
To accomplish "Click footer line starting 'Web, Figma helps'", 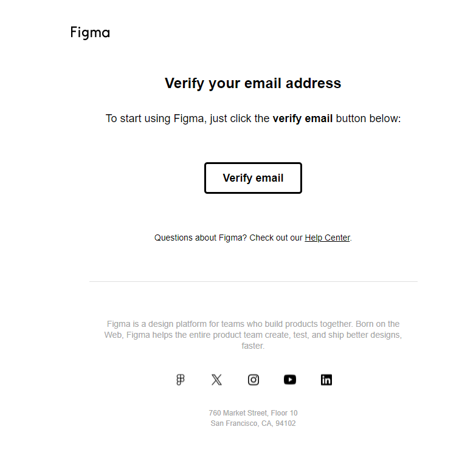I will pyautogui.click(x=253, y=335).
